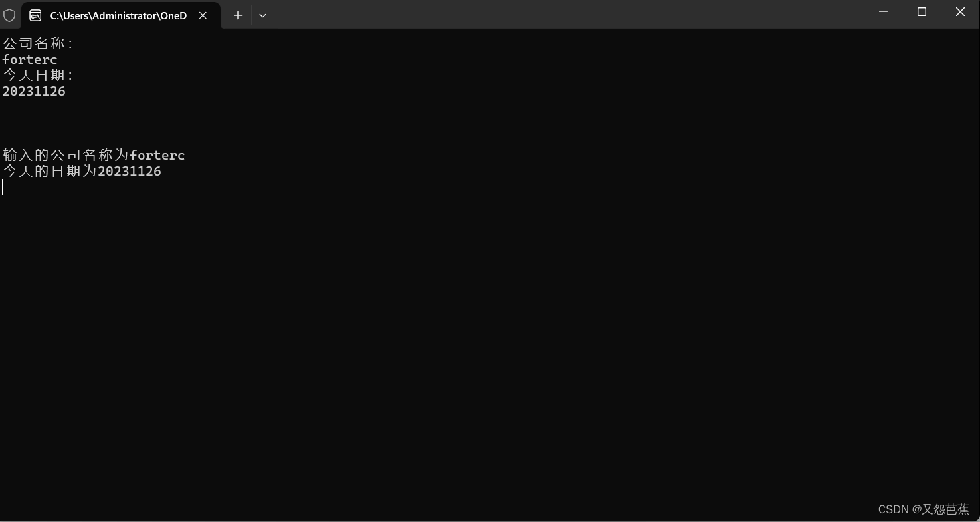Maximize the terminal window
The width and height of the screenshot is (980, 522).
[x=922, y=12]
